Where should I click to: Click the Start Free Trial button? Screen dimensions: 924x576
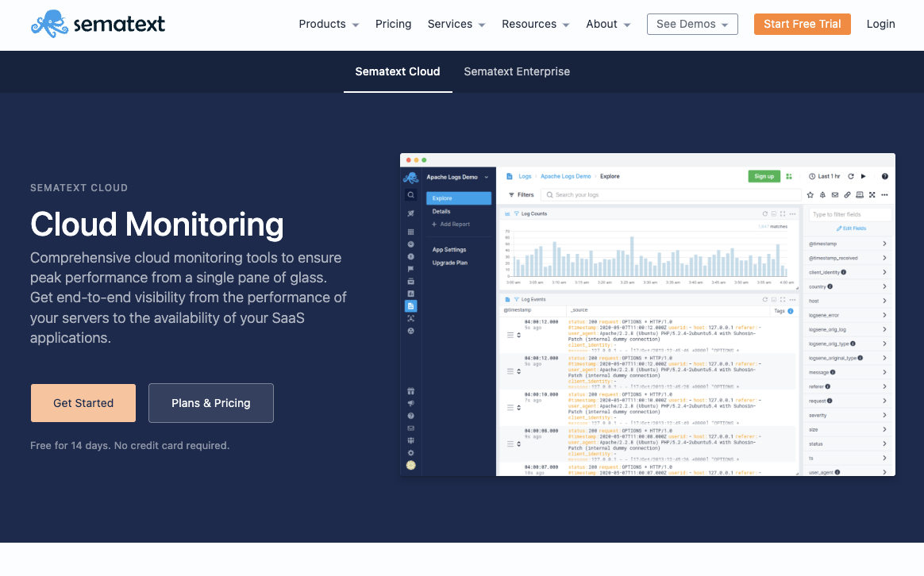802,24
